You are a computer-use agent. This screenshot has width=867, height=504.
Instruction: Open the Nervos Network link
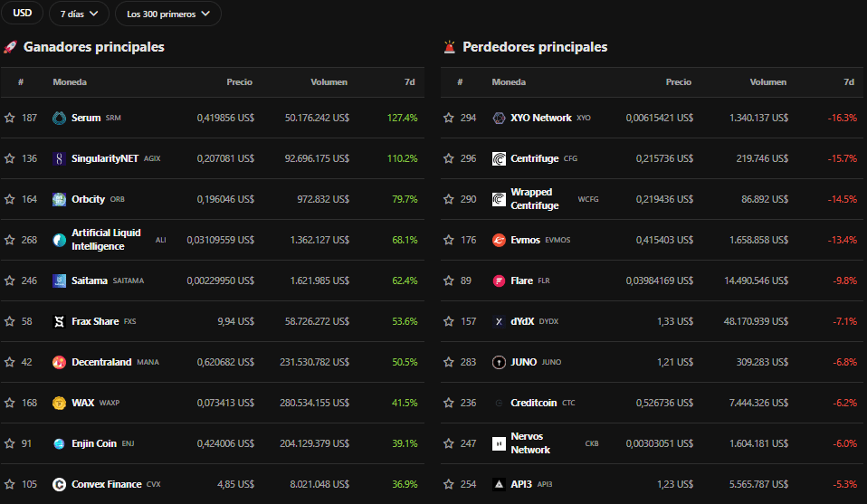click(530, 443)
